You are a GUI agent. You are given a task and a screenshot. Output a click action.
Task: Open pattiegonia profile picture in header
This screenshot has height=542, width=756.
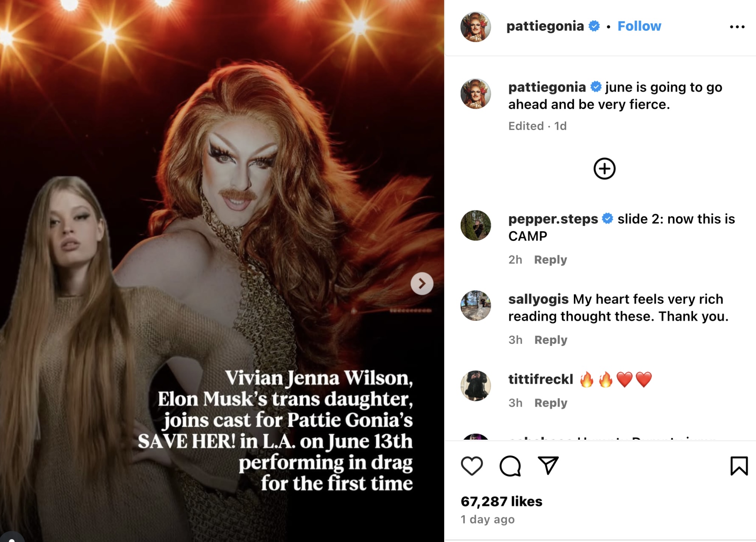pos(476,27)
